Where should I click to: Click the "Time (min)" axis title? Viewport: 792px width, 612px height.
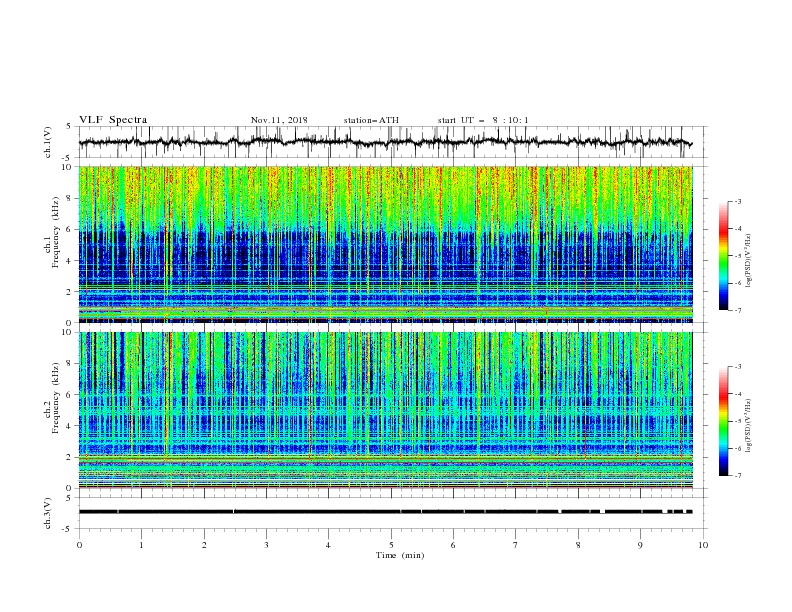pyautogui.click(x=400, y=555)
